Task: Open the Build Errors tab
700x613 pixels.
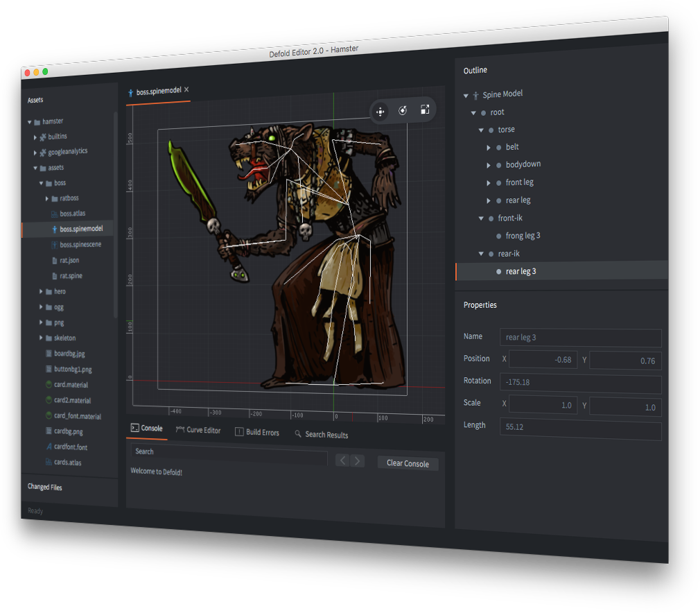Action: (x=257, y=432)
